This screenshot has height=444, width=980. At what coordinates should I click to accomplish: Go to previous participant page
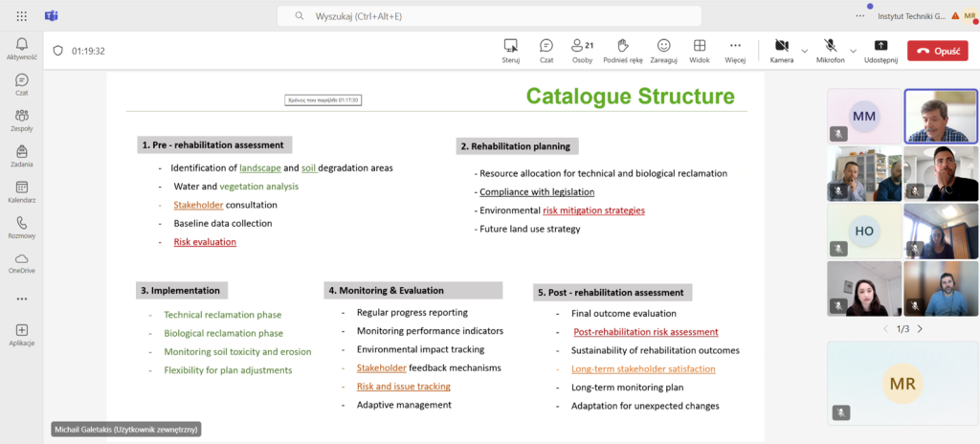point(887,328)
